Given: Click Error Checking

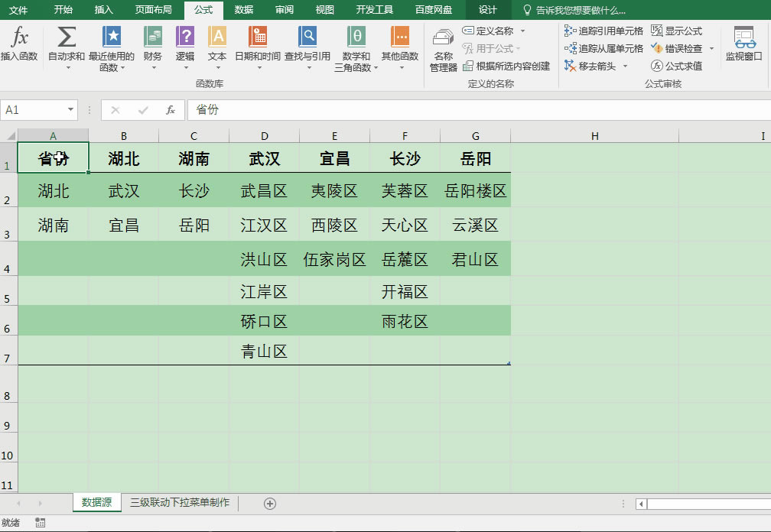Looking at the screenshot, I should [x=677, y=48].
